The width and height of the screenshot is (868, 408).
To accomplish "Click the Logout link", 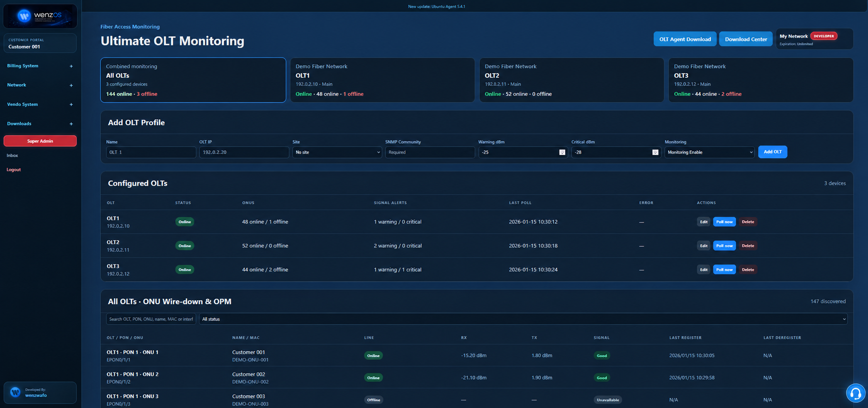I will [x=14, y=170].
